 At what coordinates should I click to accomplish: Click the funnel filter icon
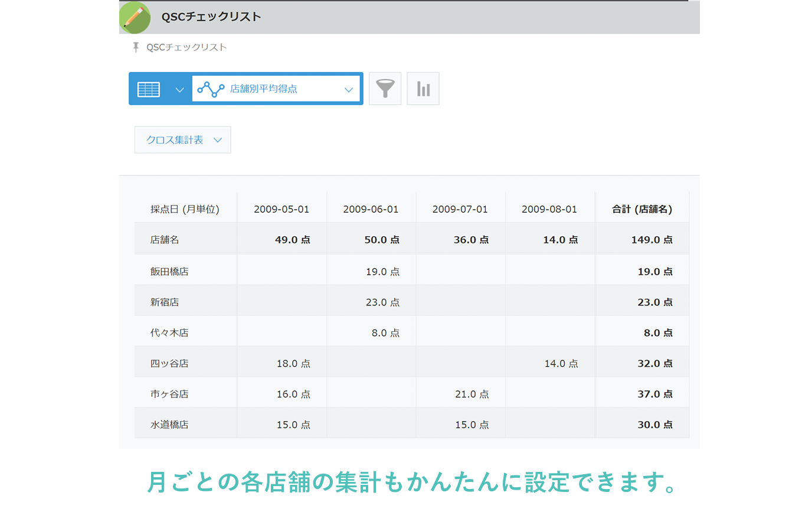(385, 89)
